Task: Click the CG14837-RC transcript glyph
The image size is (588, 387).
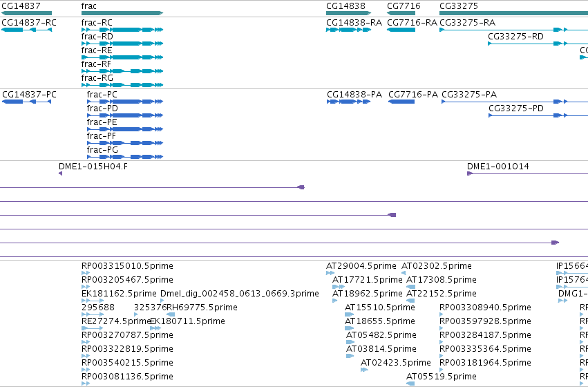Action: click(27, 30)
